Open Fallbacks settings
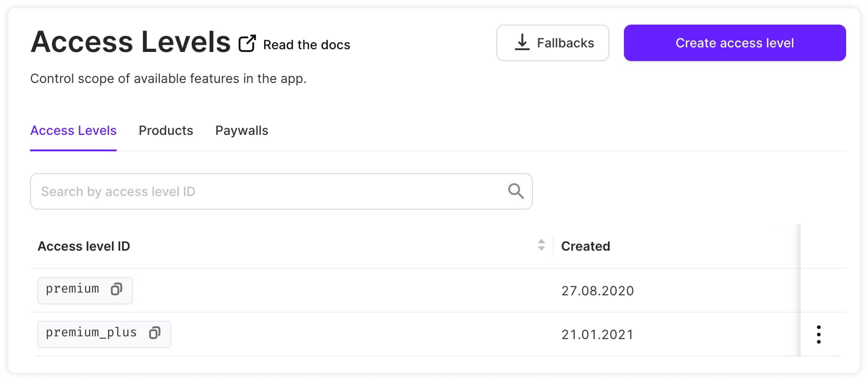868x381 pixels. [553, 42]
